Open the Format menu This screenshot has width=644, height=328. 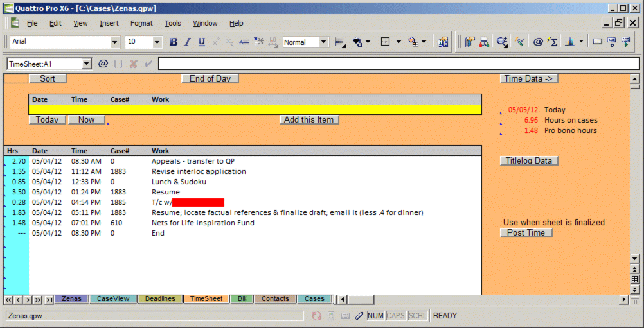(141, 23)
